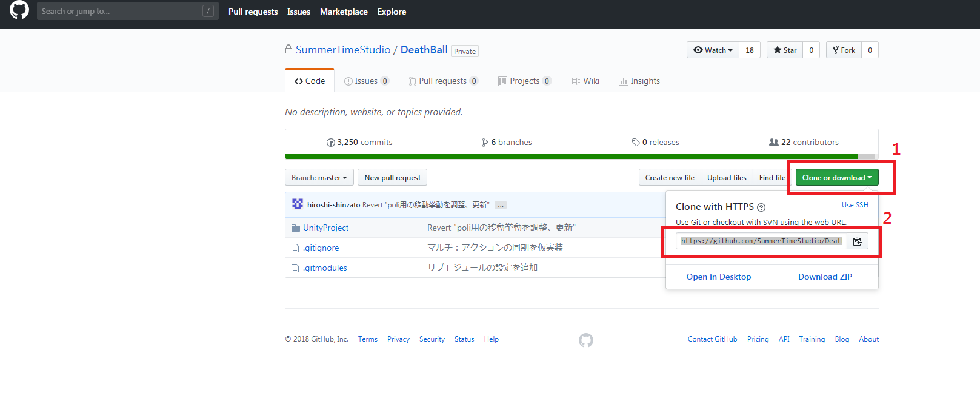Screen dimensions: 980x418
Task: Open the Branch: master dropdown
Action: tap(319, 177)
